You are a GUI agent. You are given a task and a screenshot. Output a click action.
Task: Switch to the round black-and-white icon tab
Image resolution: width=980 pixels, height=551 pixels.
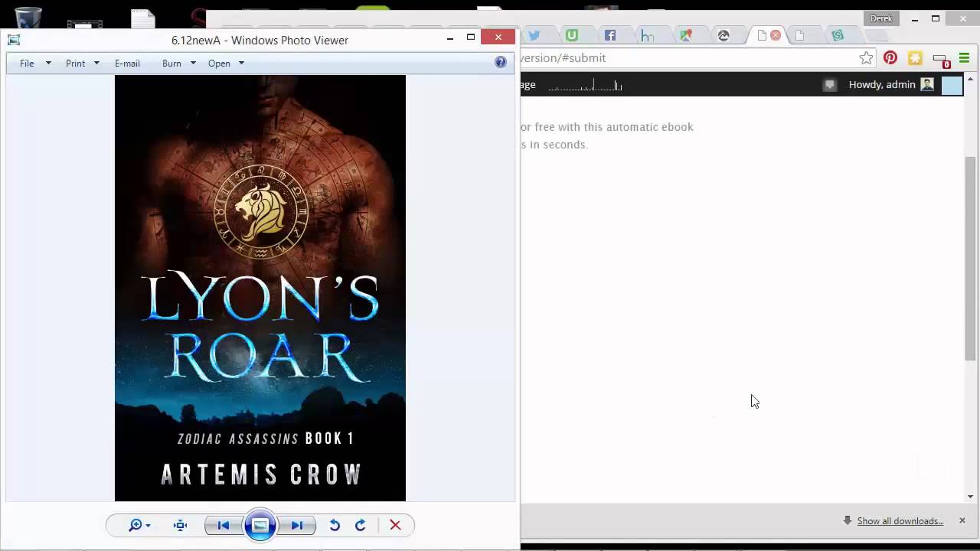tap(724, 35)
